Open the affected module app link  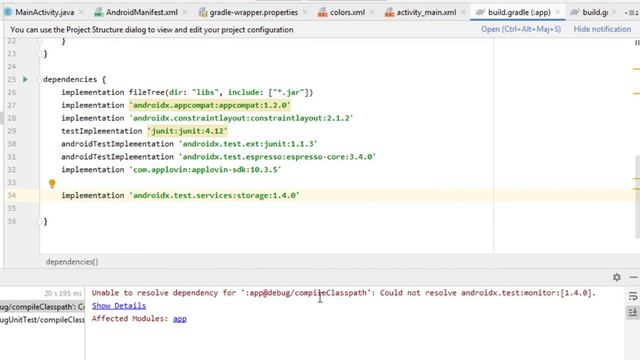coord(180,319)
